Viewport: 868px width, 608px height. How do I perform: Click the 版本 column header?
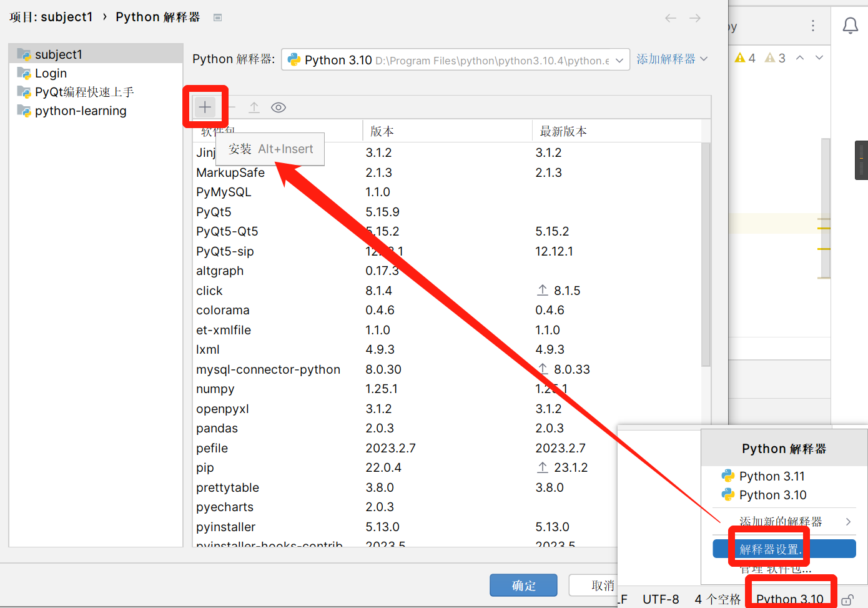click(x=447, y=131)
